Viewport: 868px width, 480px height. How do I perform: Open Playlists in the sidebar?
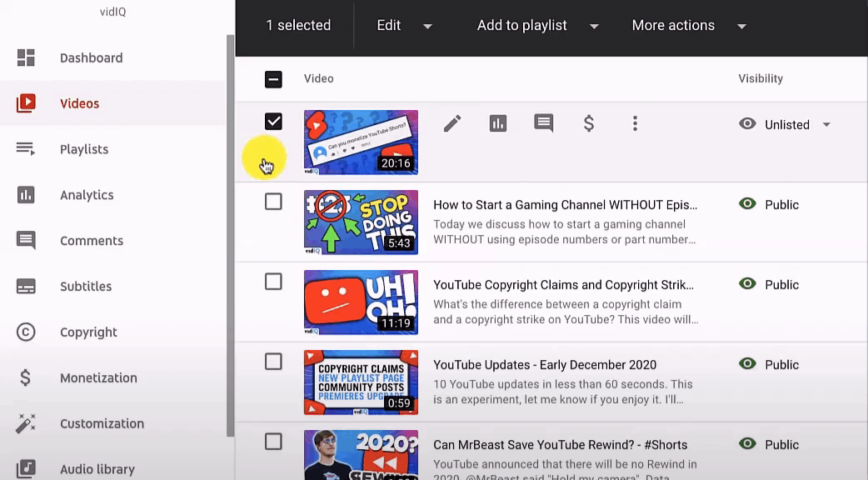click(x=84, y=149)
